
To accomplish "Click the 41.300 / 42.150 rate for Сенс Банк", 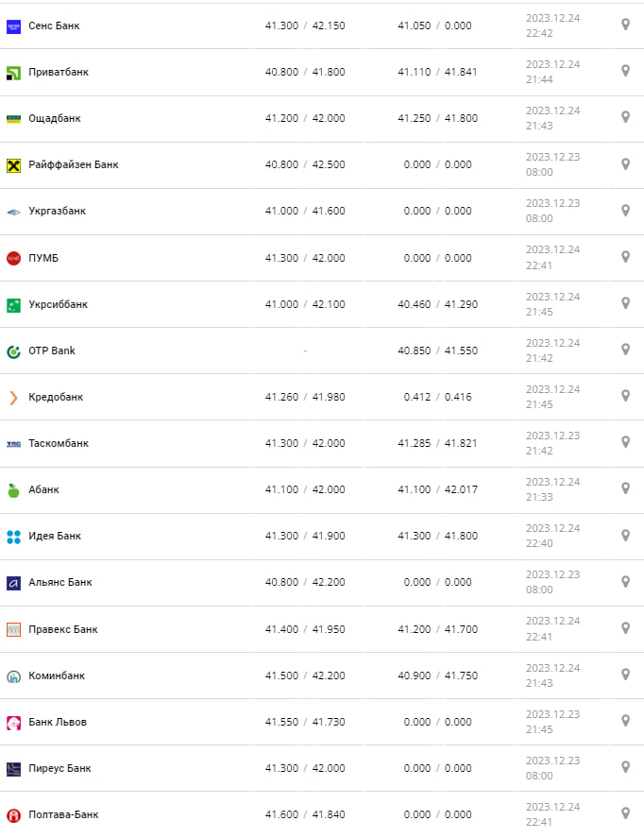I will click(305, 26).
